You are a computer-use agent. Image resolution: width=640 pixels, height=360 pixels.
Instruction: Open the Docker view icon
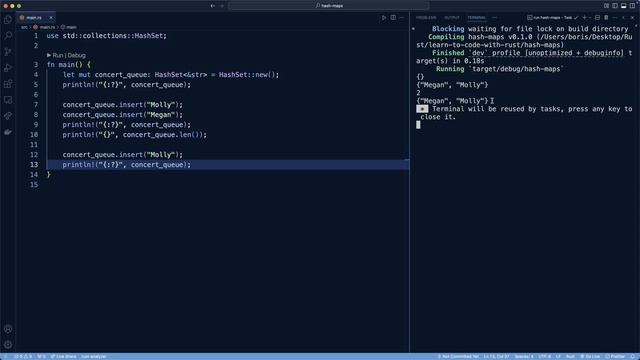click(x=8, y=132)
